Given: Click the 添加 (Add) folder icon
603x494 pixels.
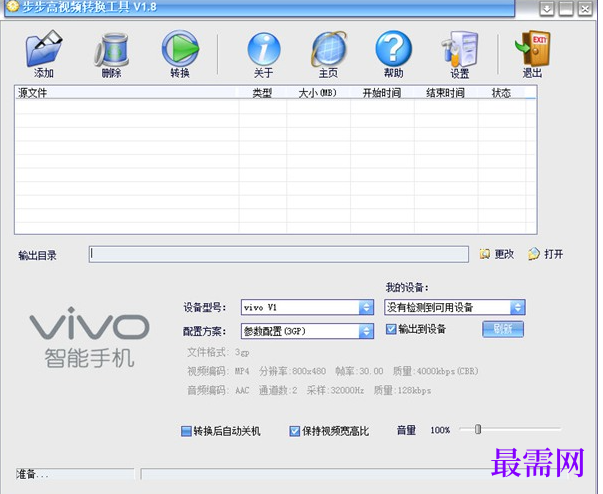Looking at the screenshot, I should [x=44, y=49].
